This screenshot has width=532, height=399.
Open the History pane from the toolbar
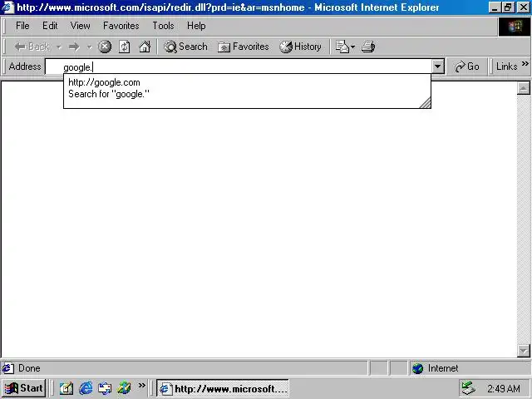[300, 47]
